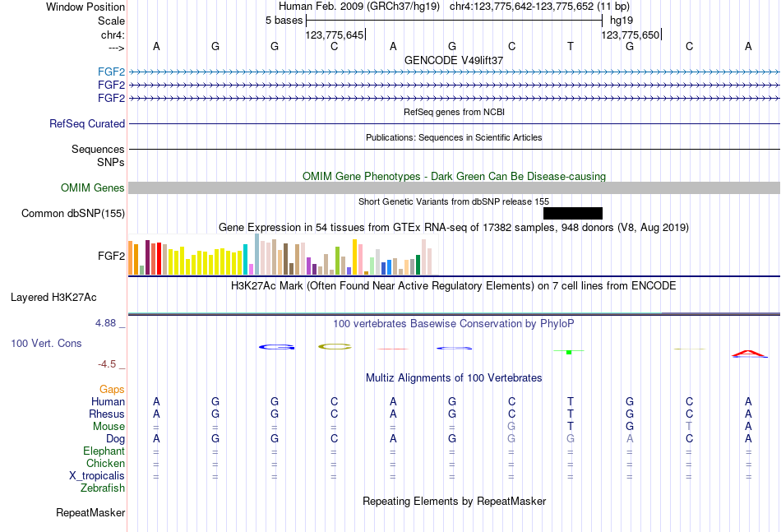Click the black Common dbSNP variant block
Image resolution: width=781 pixels, height=532 pixels.
573,214
